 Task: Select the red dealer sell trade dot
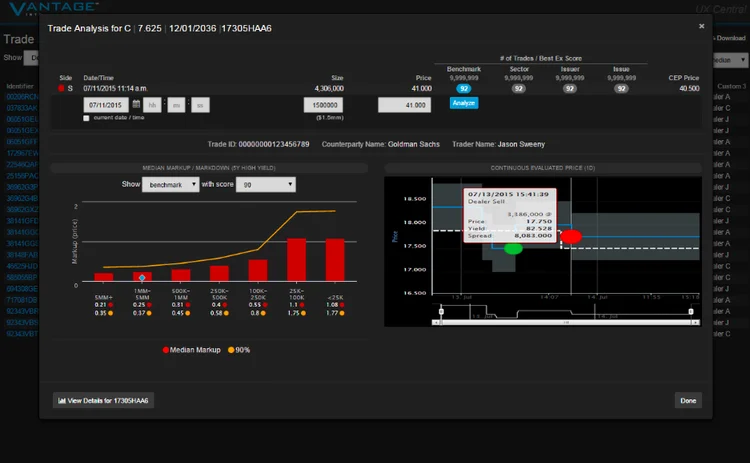[571, 236]
